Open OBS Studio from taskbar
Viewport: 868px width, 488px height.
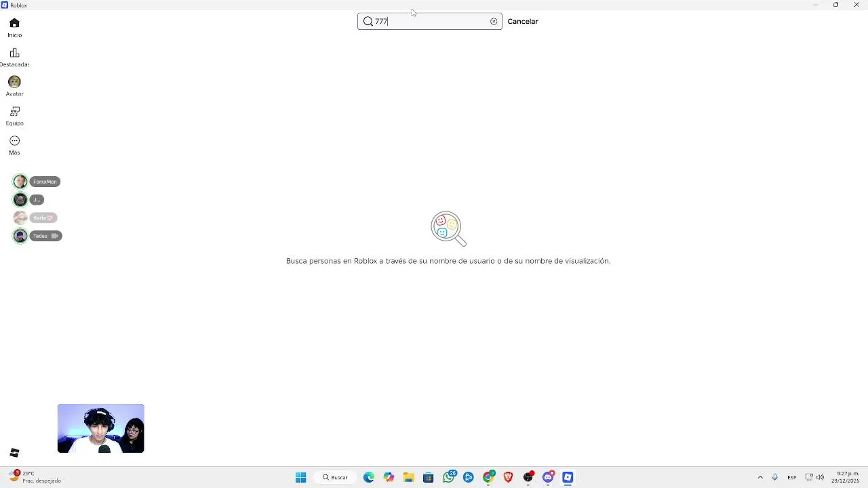pyautogui.click(x=528, y=478)
